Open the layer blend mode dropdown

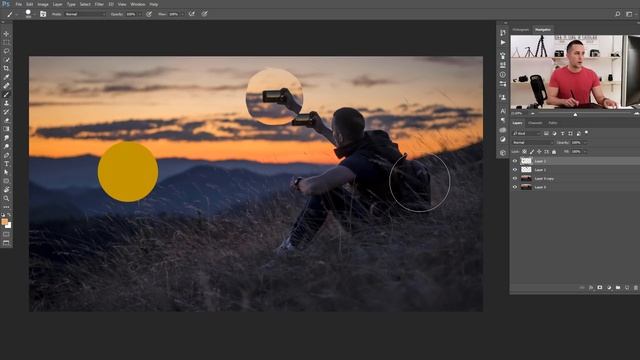tap(533, 142)
